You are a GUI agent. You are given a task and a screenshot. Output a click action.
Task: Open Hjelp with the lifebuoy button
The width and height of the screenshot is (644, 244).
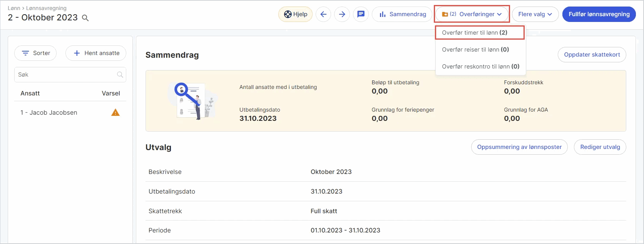295,14
